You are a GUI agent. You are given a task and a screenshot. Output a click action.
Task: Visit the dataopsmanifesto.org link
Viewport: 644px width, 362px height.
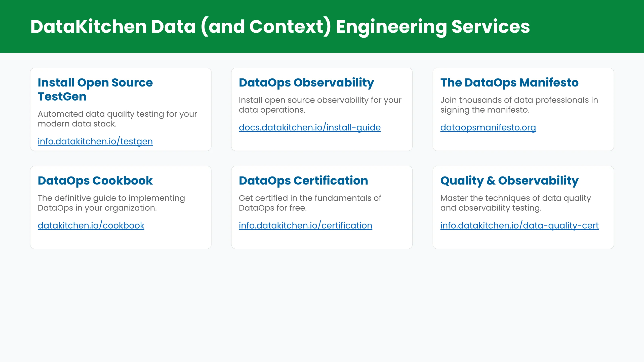(x=488, y=127)
